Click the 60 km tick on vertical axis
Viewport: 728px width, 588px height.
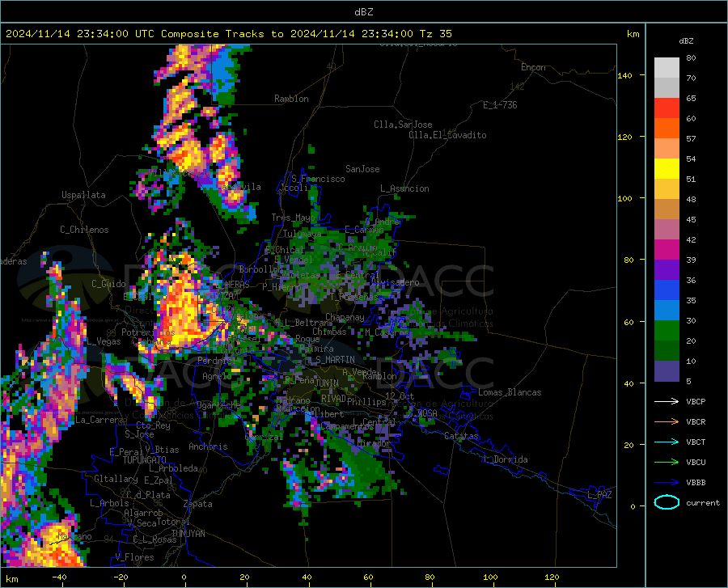[629, 322]
